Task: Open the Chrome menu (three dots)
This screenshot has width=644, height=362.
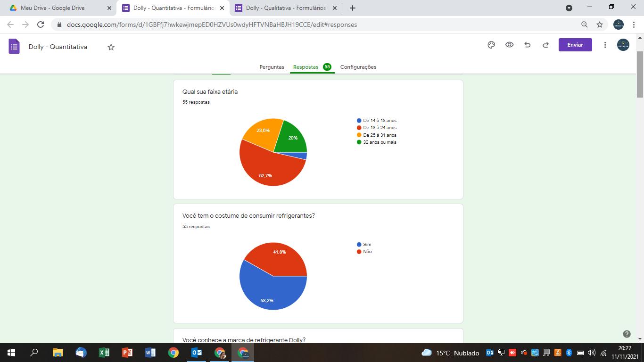Action: (634, 25)
